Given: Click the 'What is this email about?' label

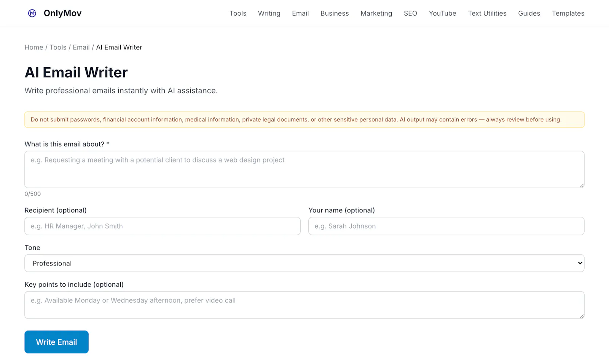Looking at the screenshot, I should click(67, 144).
